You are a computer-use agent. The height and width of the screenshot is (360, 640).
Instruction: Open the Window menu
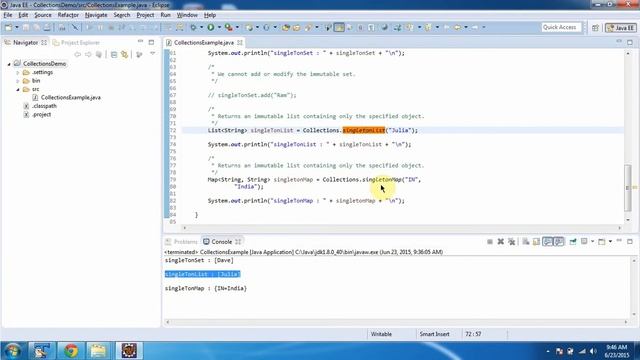[187, 15]
